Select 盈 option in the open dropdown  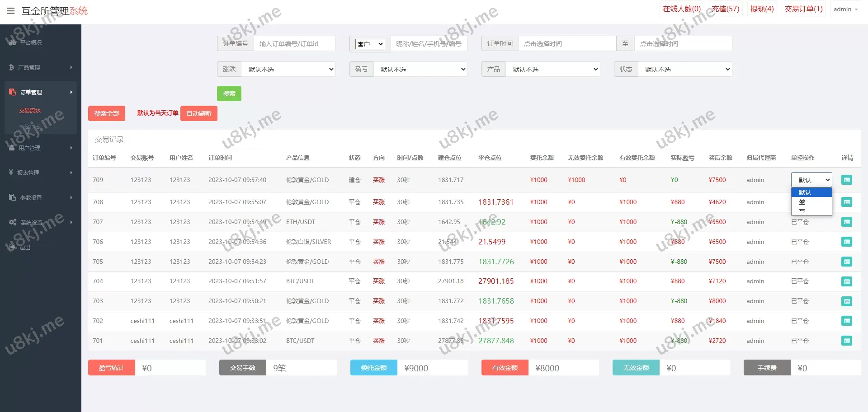[802, 201]
